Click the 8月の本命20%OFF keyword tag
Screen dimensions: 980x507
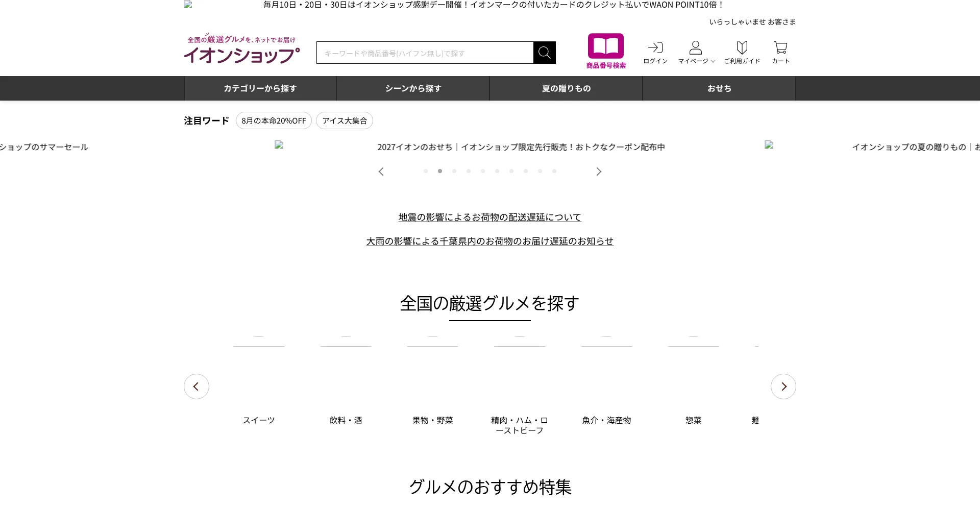(274, 120)
